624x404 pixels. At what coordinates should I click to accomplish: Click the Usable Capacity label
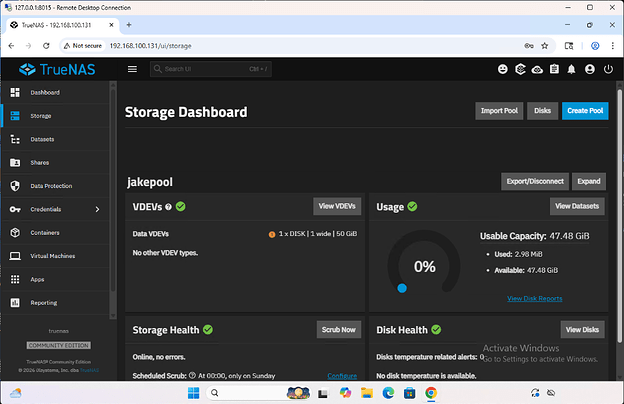513,236
